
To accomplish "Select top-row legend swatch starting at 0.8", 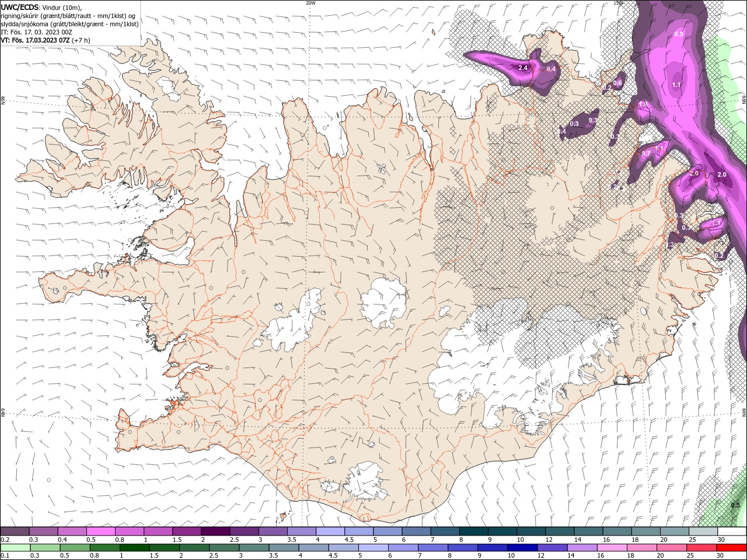I will pyautogui.click(x=129, y=531).
